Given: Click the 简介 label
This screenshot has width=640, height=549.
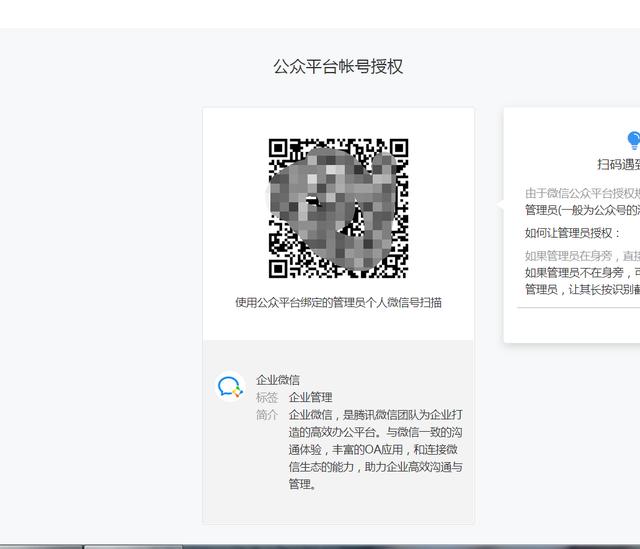Looking at the screenshot, I should tap(267, 415).
